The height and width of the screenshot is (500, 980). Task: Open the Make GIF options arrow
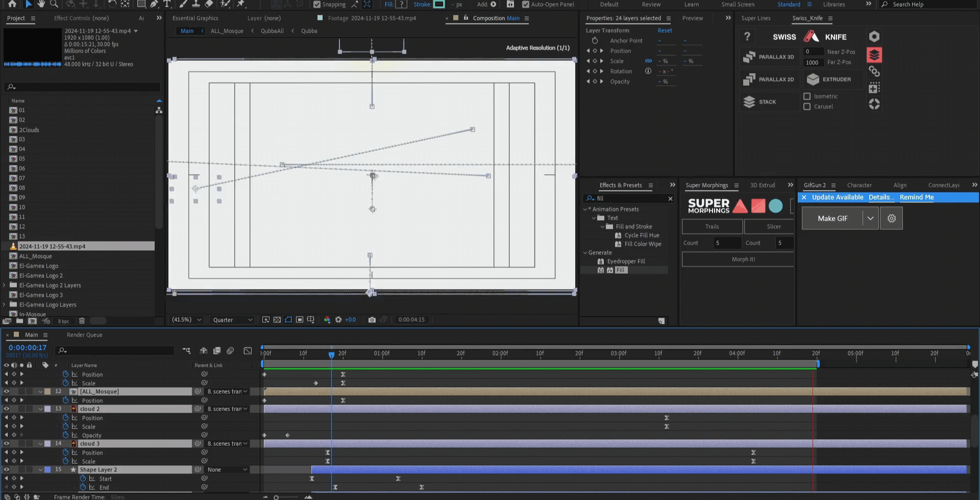(870, 218)
